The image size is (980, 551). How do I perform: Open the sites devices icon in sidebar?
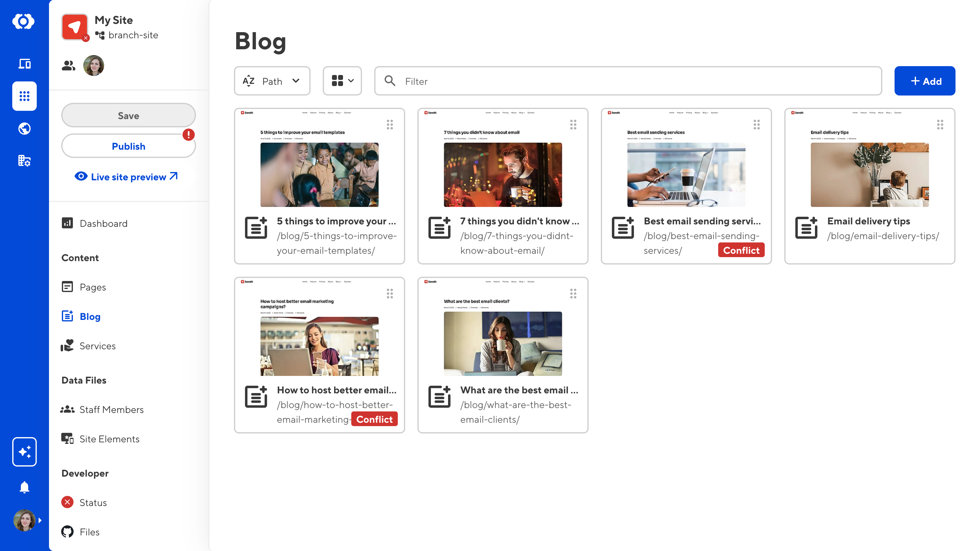pos(24,63)
